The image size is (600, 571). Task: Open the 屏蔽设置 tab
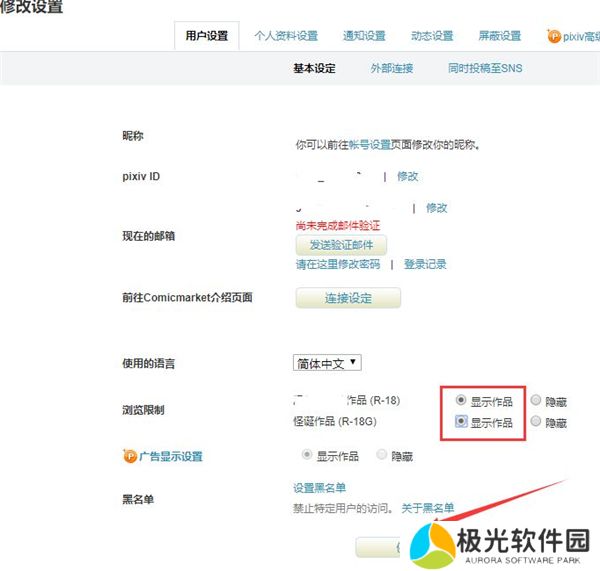tap(500, 36)
